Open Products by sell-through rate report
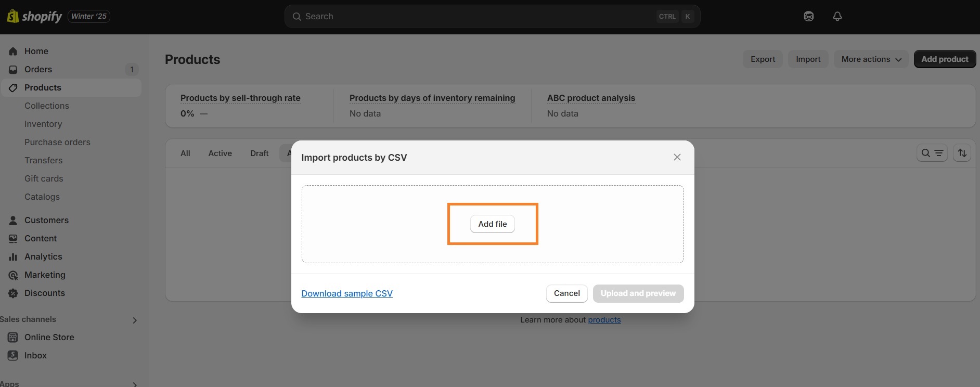This screenshot has width=980, height=387. pos(240,98)
